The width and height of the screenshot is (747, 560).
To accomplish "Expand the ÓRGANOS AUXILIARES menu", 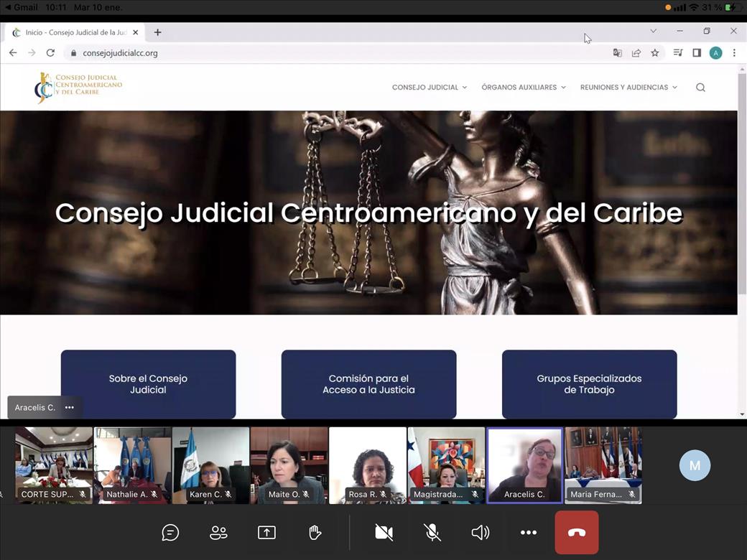I will point(524,87).
